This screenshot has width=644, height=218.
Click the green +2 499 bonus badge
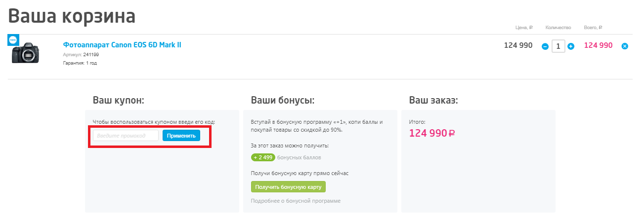click(263, 157)
